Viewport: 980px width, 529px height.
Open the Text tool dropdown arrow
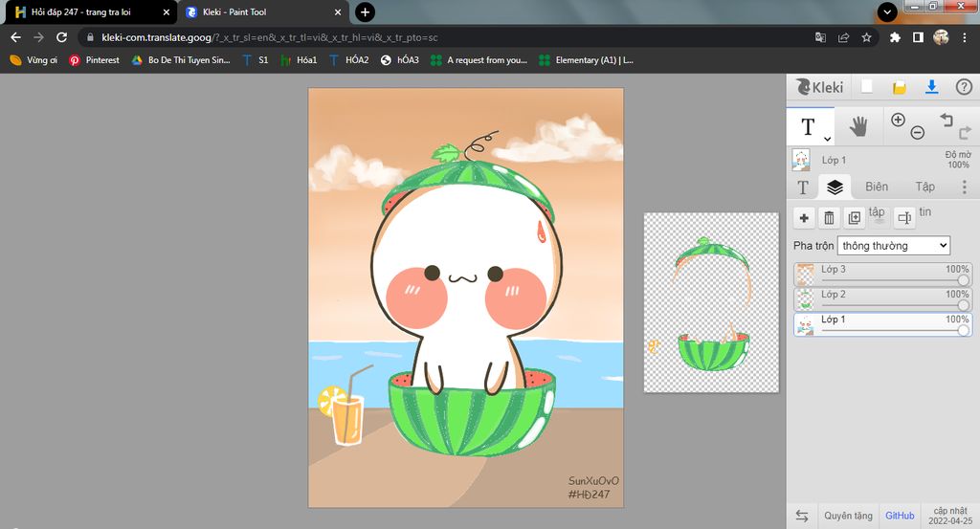coord(827,140)
